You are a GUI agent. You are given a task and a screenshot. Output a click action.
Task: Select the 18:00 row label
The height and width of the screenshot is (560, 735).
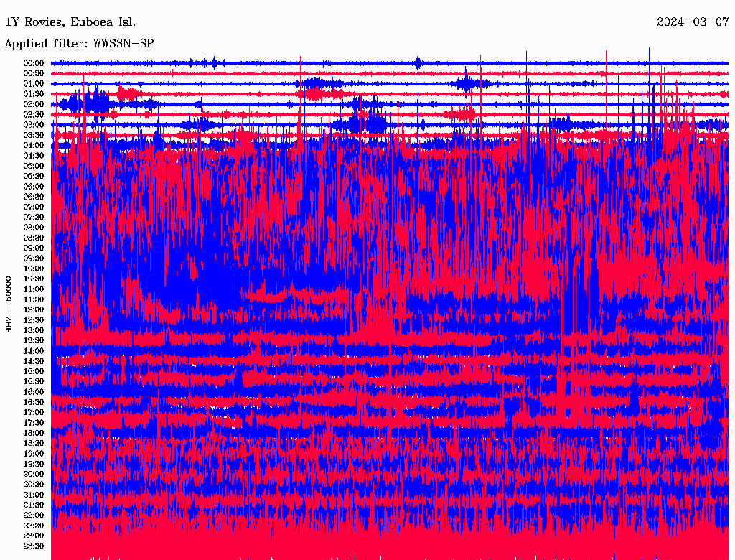coord(34,433)
